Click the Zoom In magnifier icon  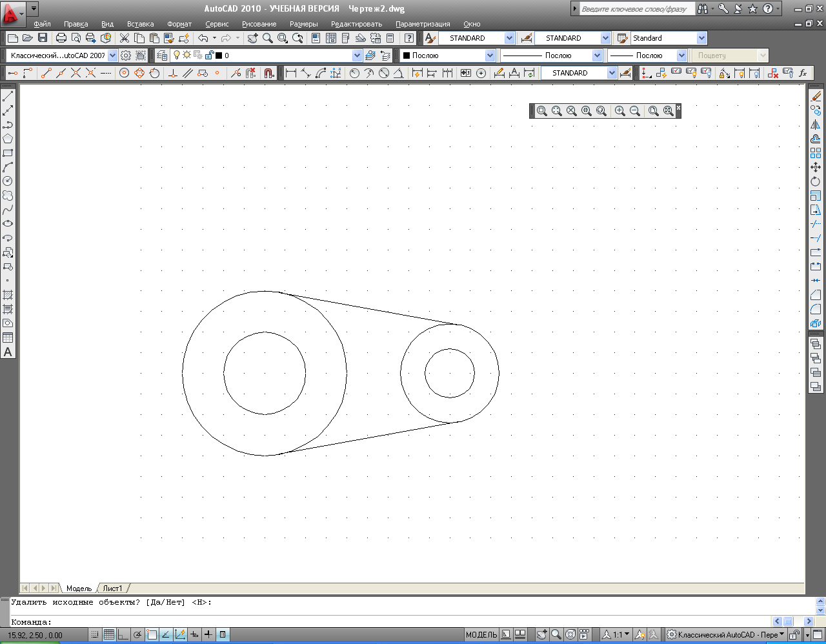(620, 111)
